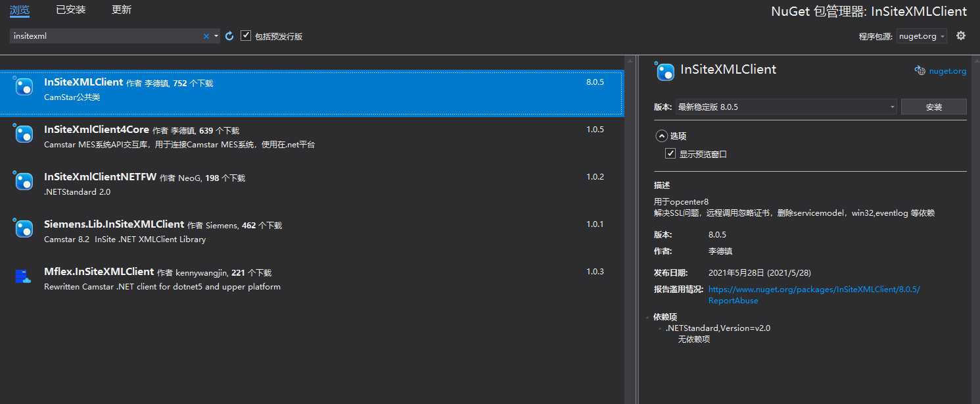Viewport: 980px width, 404px height.
Task: Open the search box history dropdown arrow
Action: [x=216, y=36]
